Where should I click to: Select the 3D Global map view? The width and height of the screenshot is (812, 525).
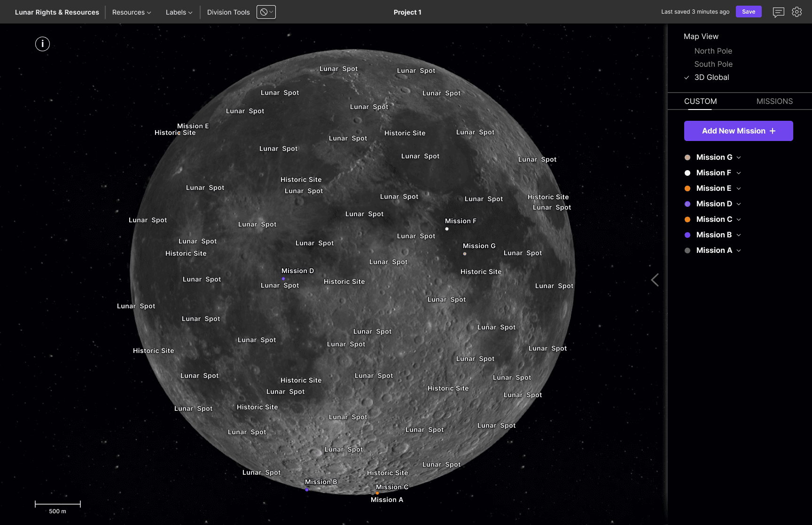click(x=711, y=77)
